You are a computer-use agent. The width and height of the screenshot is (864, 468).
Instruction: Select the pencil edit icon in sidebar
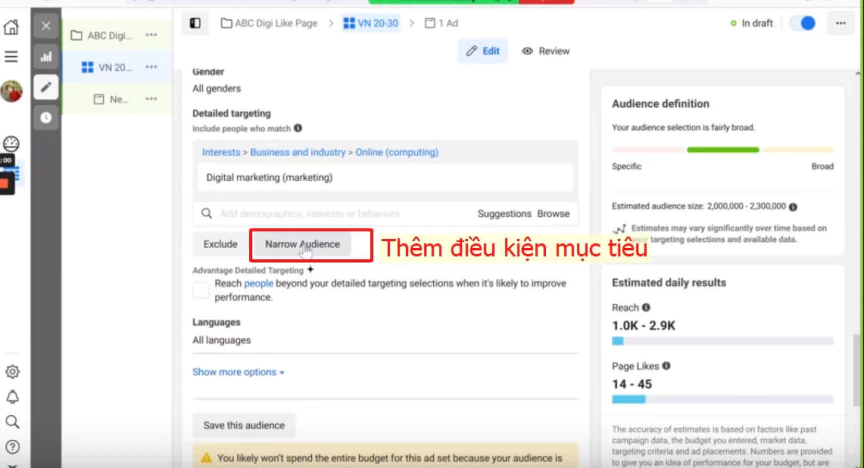[x=45, y=87]
